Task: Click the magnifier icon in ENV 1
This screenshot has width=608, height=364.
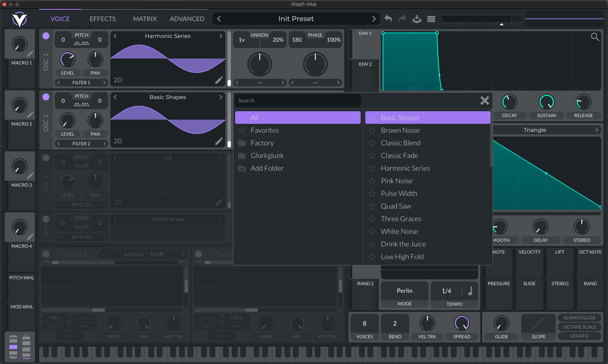Action: [595, 37]
